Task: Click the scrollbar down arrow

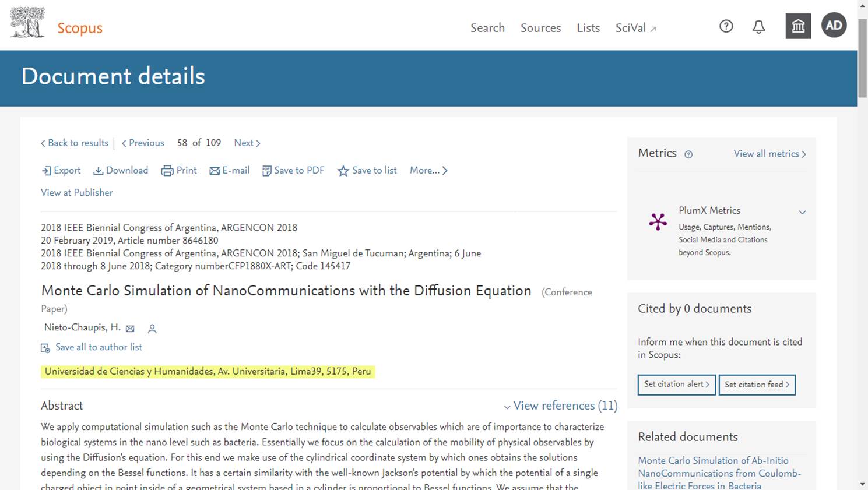Action: (x=862, y=484)
